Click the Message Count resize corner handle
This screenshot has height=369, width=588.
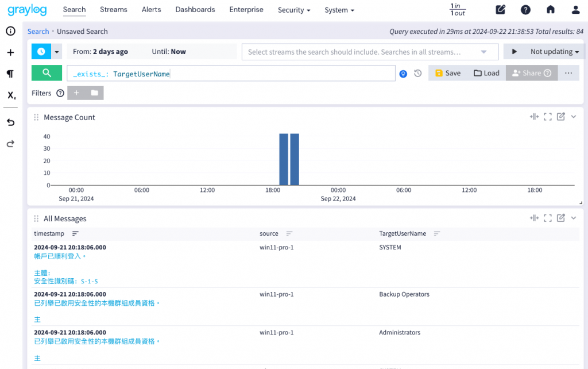coord(581,203)
